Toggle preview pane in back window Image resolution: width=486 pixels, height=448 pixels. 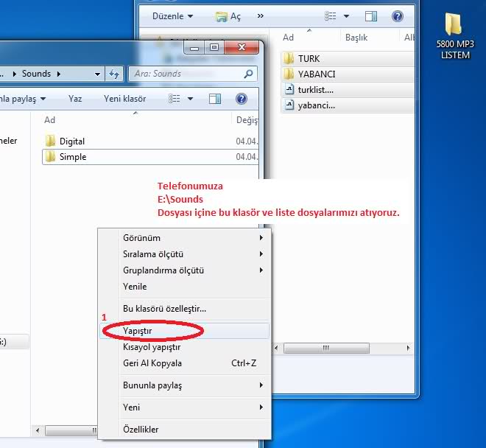(370, 16)
